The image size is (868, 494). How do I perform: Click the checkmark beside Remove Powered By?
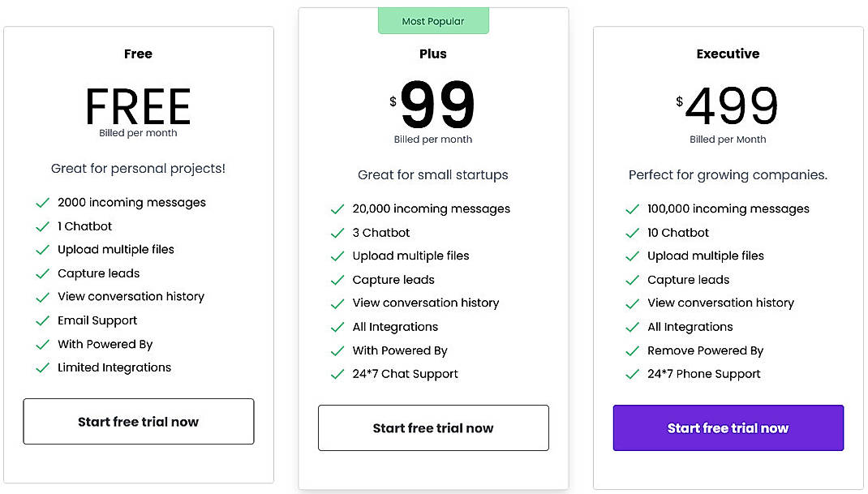[633, 350]
